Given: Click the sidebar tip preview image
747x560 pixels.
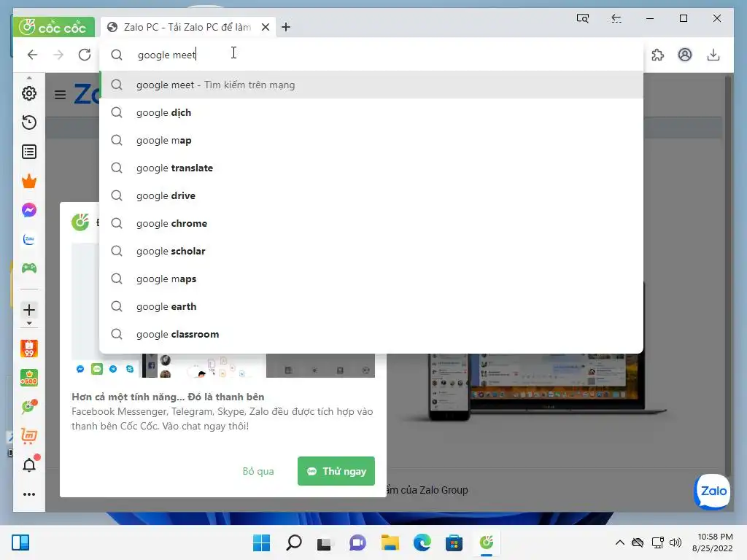Looking at the screenshot, I should click(223, 311).
